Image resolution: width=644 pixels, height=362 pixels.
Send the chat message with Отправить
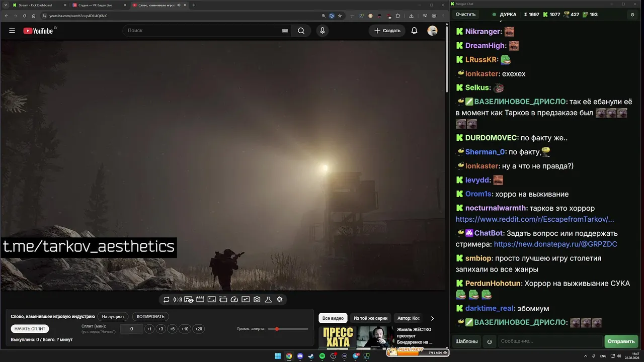click(621, 341)
